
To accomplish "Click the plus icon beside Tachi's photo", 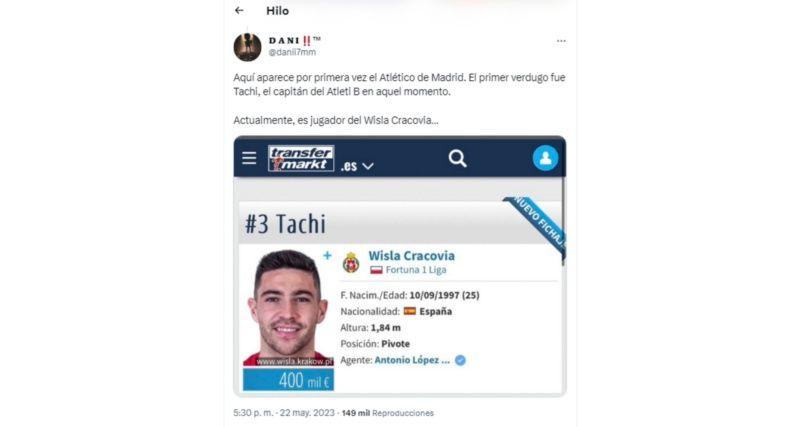I will pyautogui.click(x=327, y=255).
